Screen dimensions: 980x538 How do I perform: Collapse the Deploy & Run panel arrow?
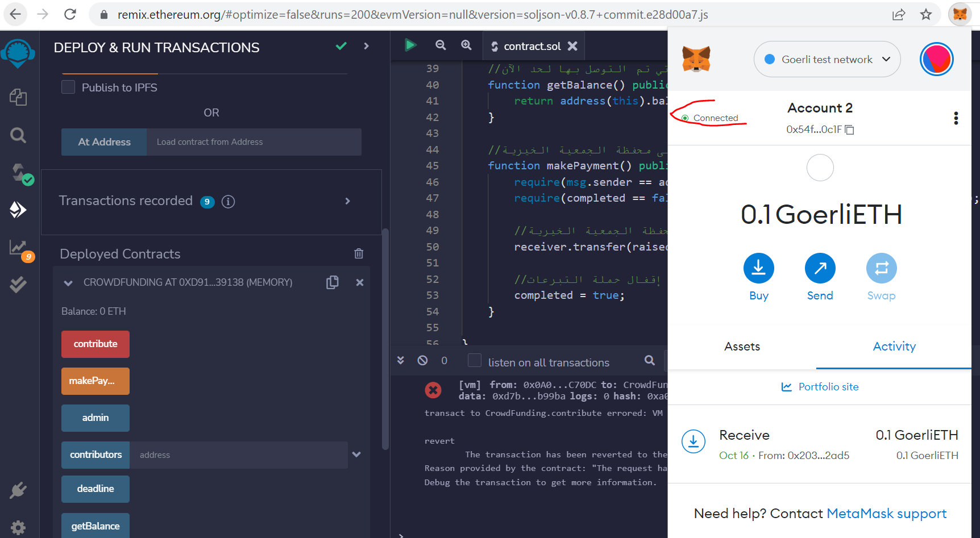point(367,46)
